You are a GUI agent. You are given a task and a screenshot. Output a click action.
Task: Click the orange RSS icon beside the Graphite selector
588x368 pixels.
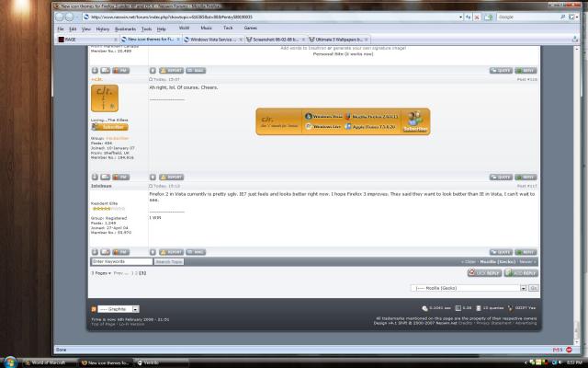coord(94,309)
